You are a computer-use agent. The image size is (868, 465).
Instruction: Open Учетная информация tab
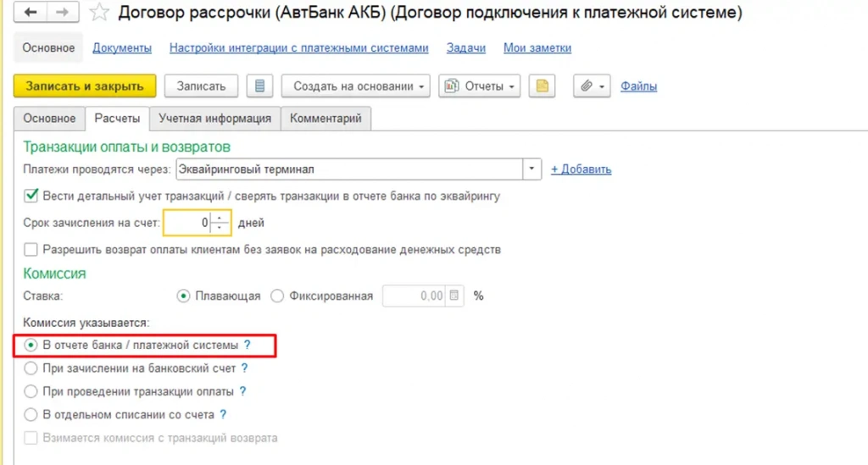pyautogui.click(x=214, y=119)
